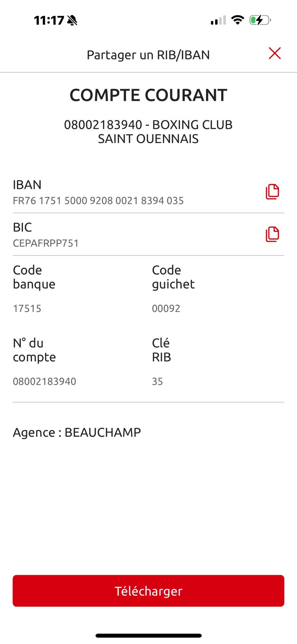Tap the Clé RIB value 35
Image resolution: width=297 pixels, height=644 pixels.
click(157, 381)
